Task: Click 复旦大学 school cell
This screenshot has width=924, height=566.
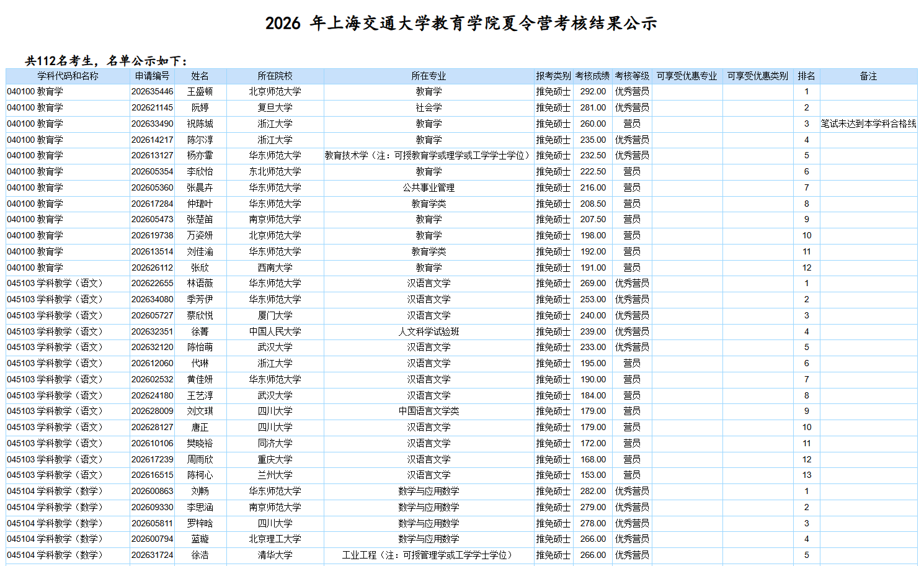Action: pos(275,107)
